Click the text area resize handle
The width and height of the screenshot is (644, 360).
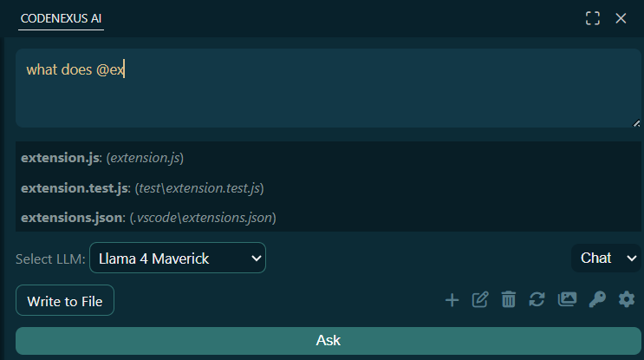click(636, 123)
